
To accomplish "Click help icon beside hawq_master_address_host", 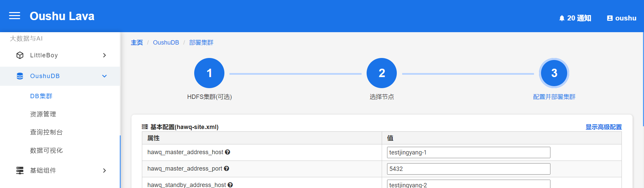I will coord(227,152).
